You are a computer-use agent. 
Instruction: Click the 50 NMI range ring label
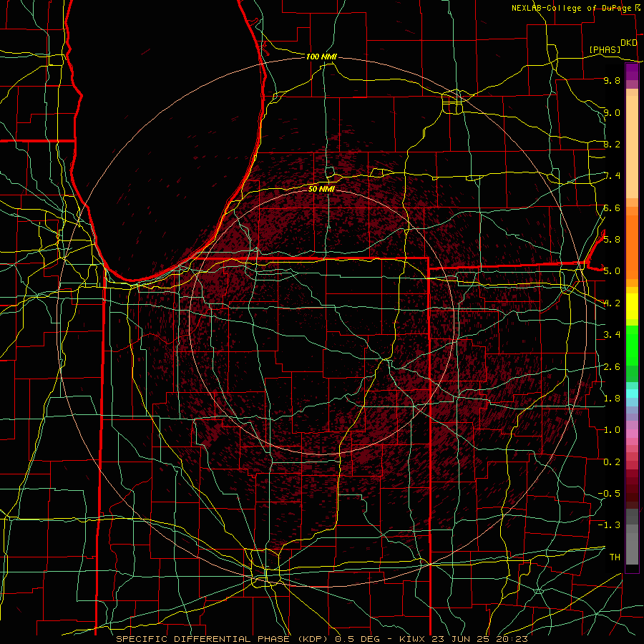(x=321, y=189)
